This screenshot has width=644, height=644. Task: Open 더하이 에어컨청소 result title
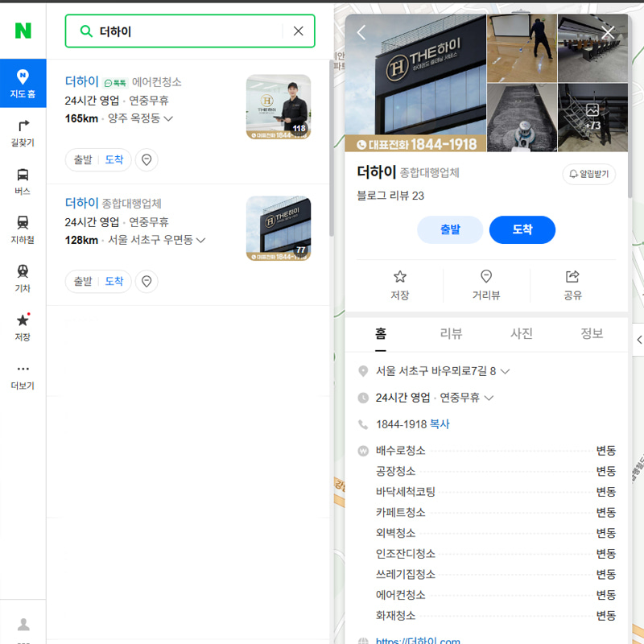(82, 81)
